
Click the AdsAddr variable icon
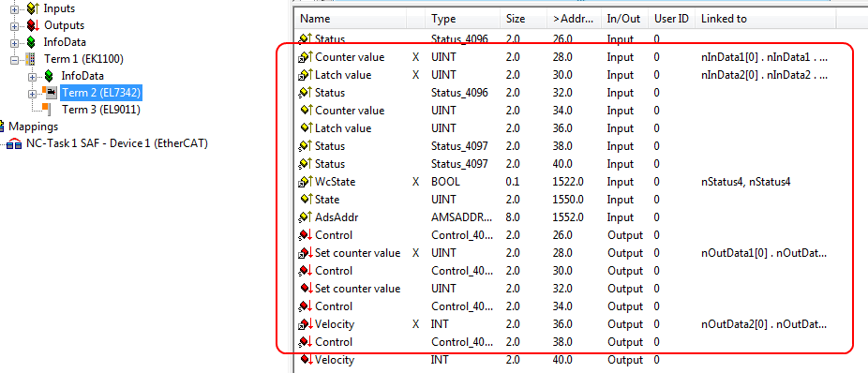pos(306,216)
